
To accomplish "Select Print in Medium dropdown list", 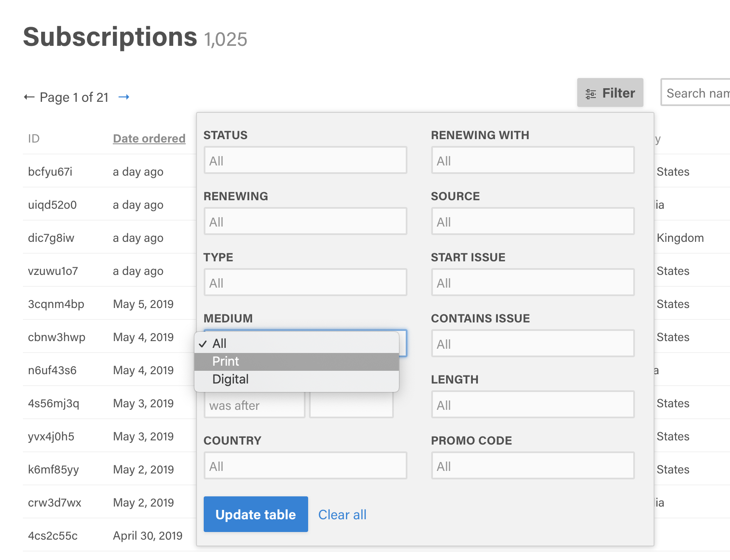I will 297,361.
